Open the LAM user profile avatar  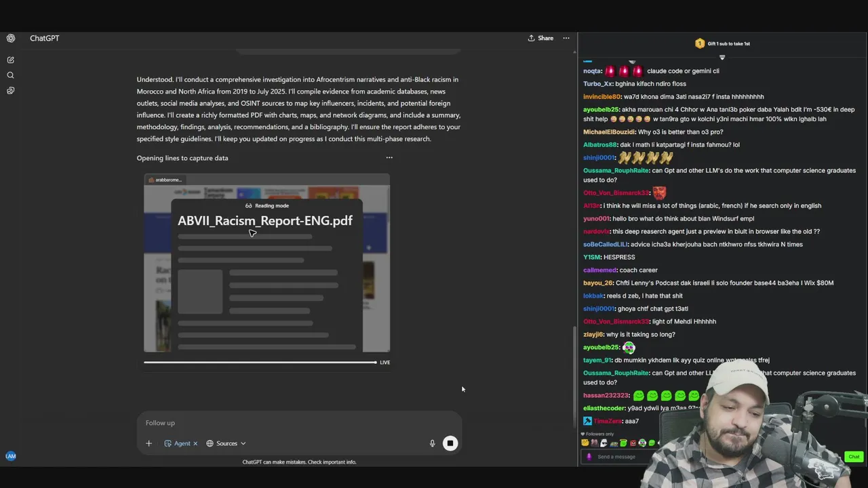(x=10, y=456)
